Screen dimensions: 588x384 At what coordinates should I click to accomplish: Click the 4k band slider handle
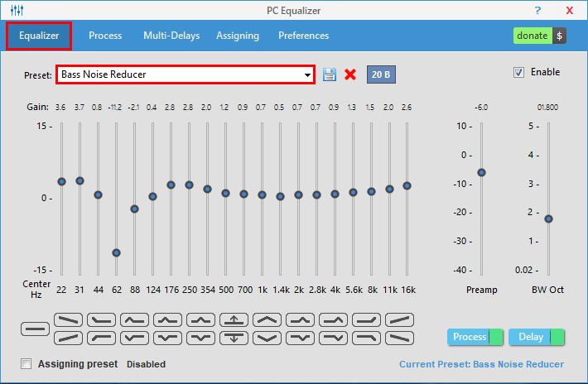pos(335,194)
